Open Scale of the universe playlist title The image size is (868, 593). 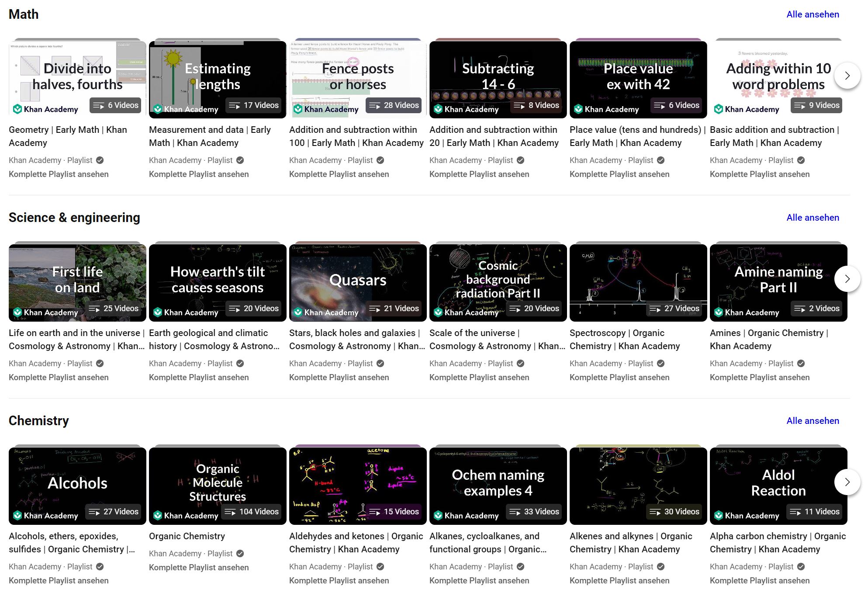pyautogui.click(x=497, y=340)
